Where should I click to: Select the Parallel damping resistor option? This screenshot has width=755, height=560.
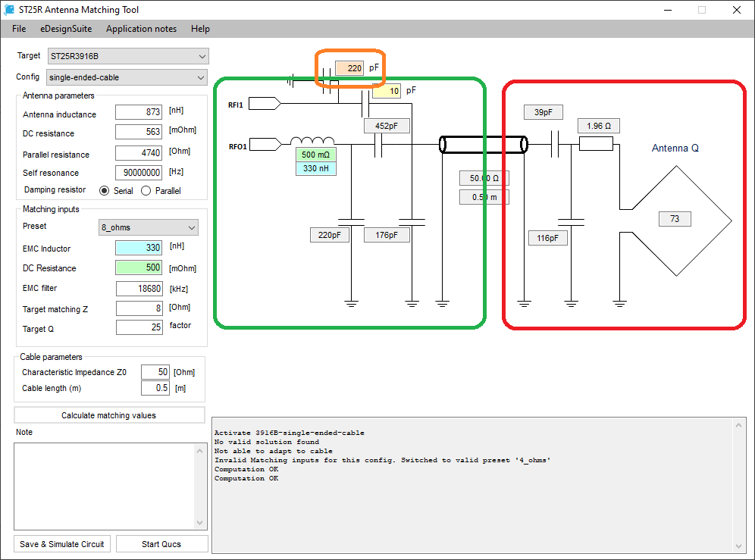147,191
